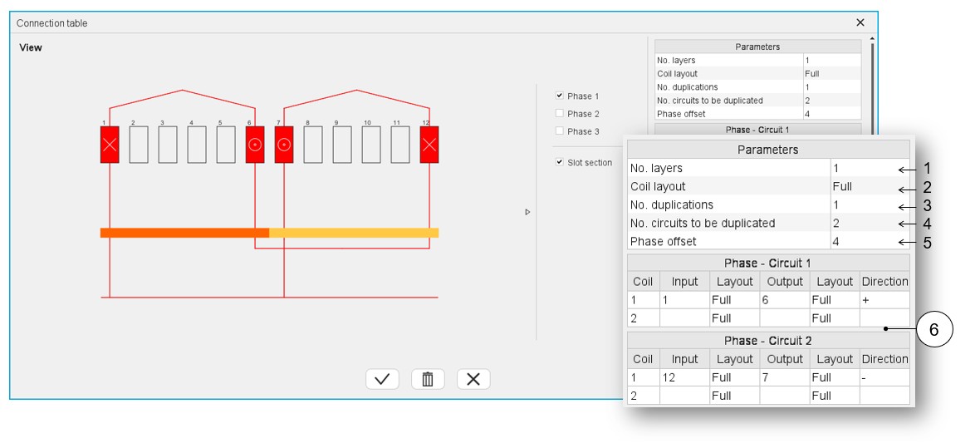
Task: Click Circuit 2 coil 1 Direction cell -
Action: pos(884,377)
